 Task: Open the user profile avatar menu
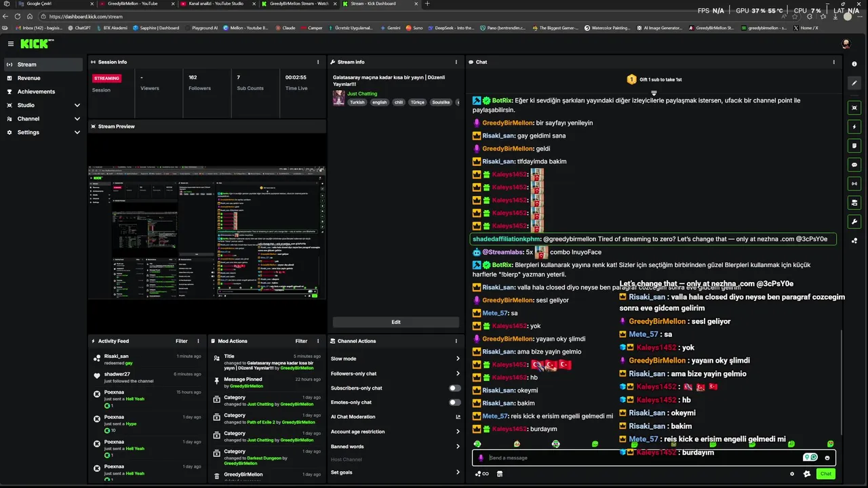click(846, 43)
